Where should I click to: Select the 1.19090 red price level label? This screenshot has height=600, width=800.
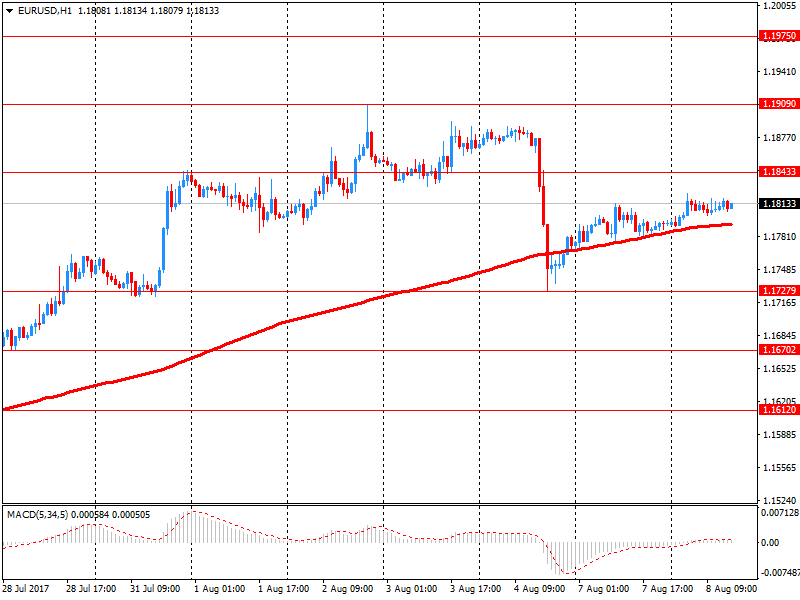(779, 104)
